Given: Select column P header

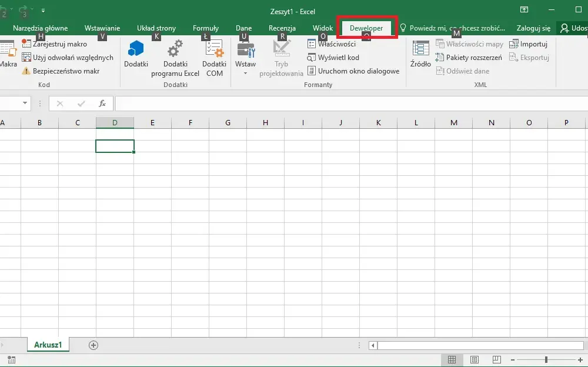Looking at the screenshot, I should (x=566, y=123).
